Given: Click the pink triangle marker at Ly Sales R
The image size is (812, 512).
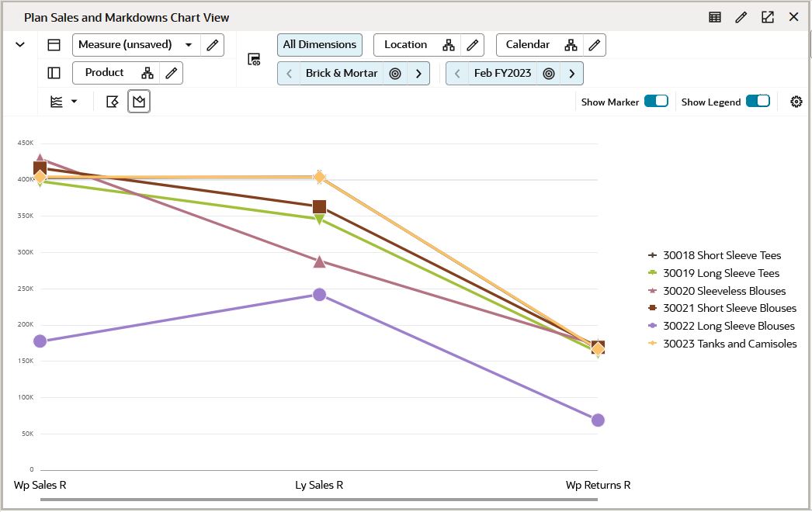Looking at the screenshot, I should coord(320,261).
